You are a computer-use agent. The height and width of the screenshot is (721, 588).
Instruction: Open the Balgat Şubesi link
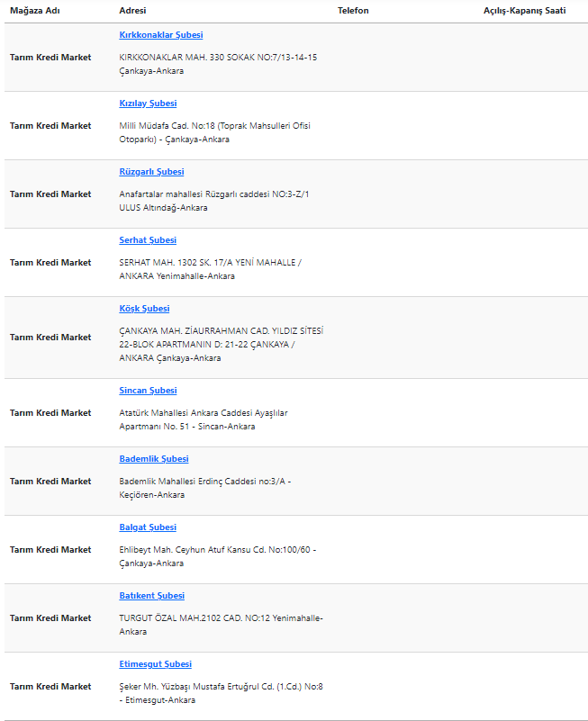148,527
